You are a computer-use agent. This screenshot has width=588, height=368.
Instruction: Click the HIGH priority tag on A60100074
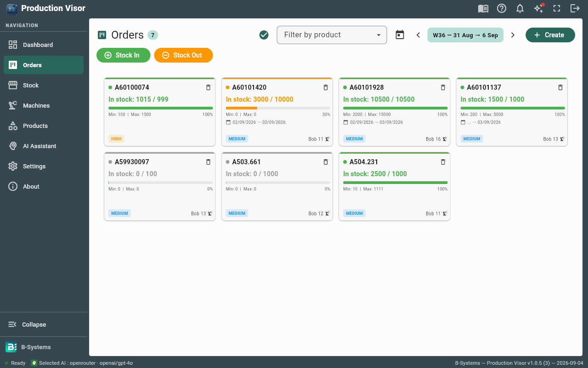116,139
